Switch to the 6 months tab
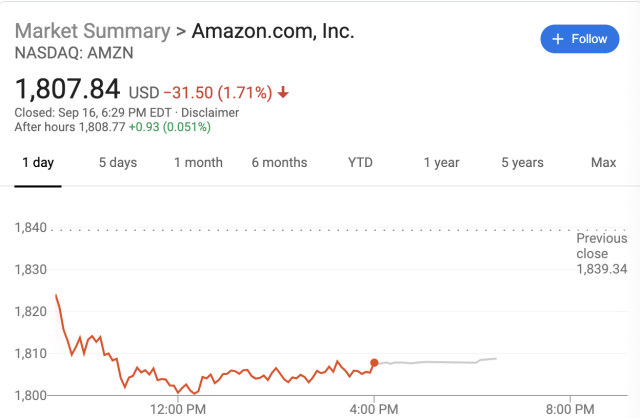Viewport: 640px width, 418px height. click(279, 163)
